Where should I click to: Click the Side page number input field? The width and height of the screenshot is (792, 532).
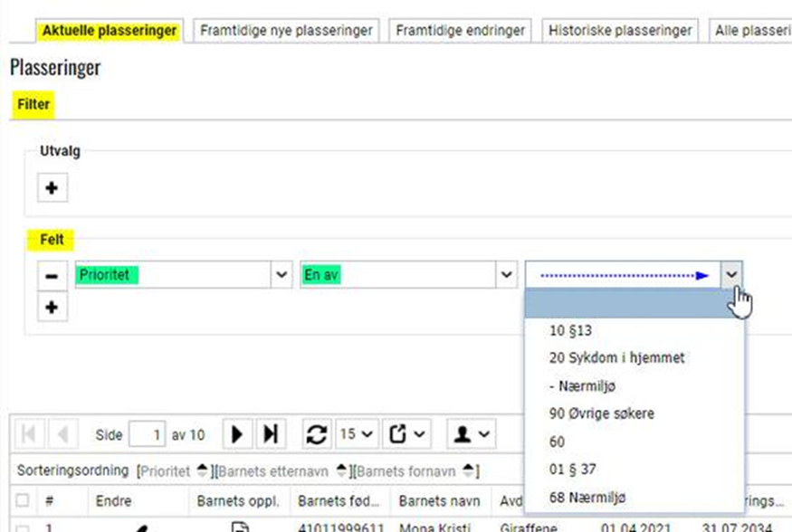(147, 435)
